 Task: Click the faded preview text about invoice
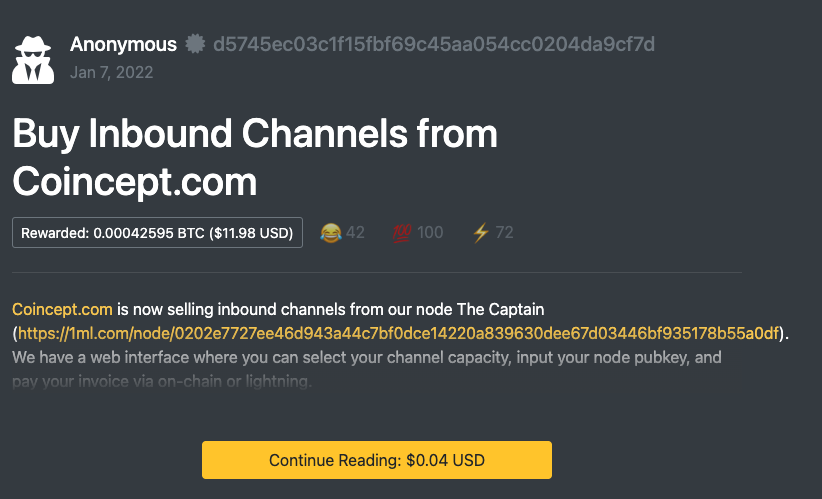(x=162, y=382)
